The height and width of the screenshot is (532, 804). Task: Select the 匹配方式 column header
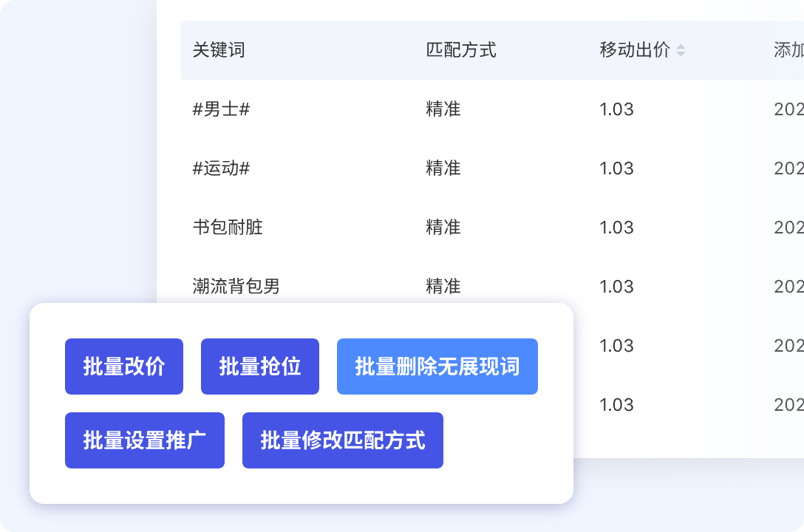[460, 50]
